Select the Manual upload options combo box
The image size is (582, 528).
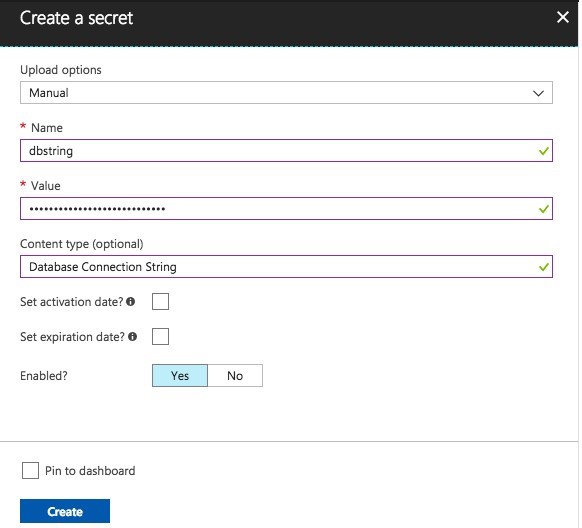point(286,93)
